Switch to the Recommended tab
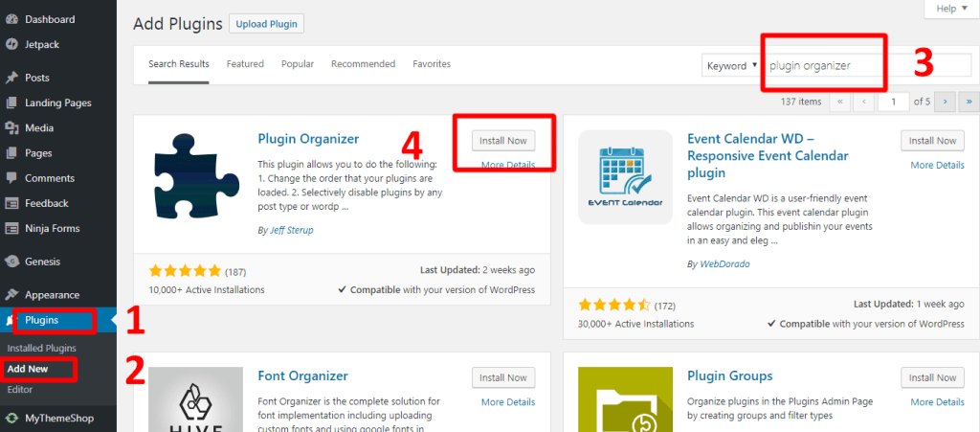Screen dimensions: 980x432 click(x=363, y=64)
